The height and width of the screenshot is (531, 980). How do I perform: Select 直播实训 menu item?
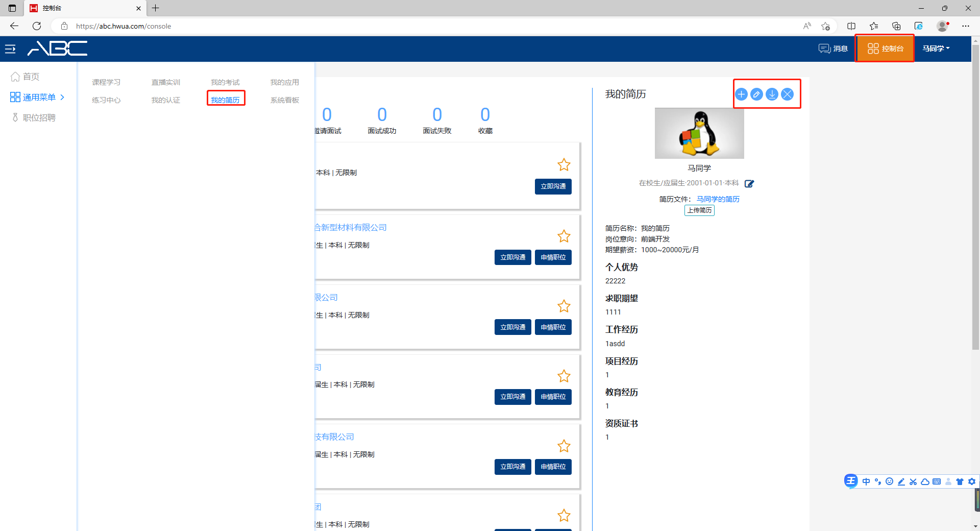tap(166, 82)
